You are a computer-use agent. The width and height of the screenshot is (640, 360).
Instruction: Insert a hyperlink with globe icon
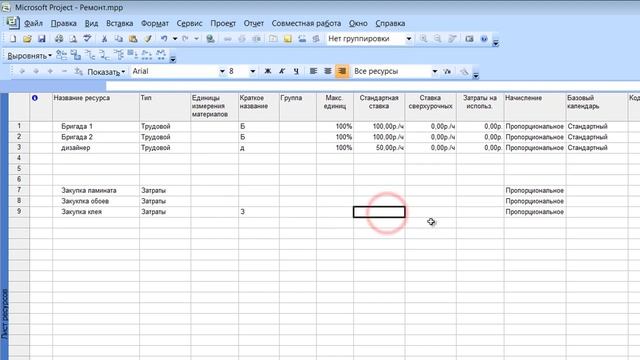[210, 39]
